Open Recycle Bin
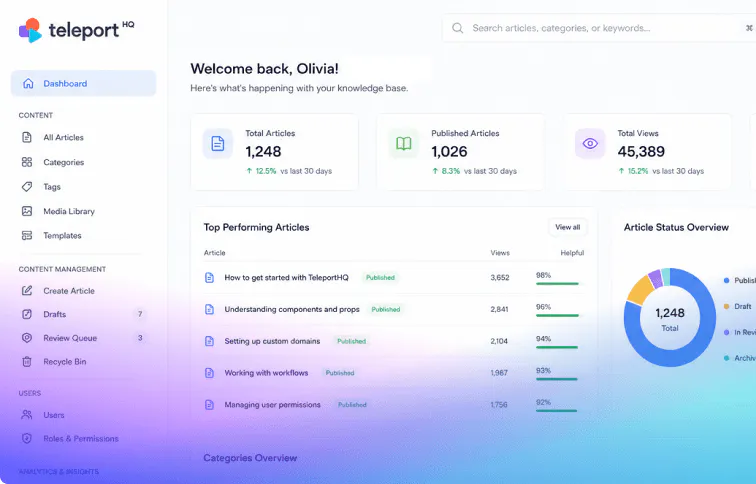 coord(65,362)
